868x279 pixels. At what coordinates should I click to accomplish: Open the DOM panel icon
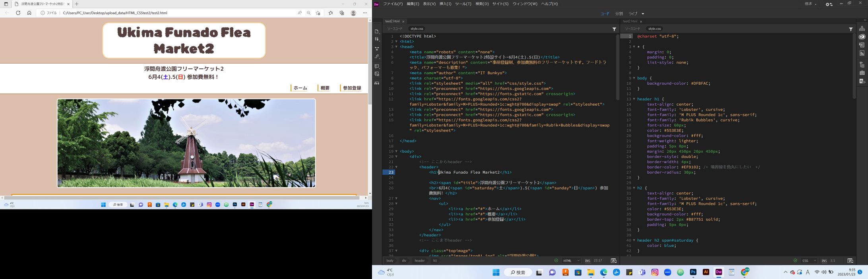point(862,64)
